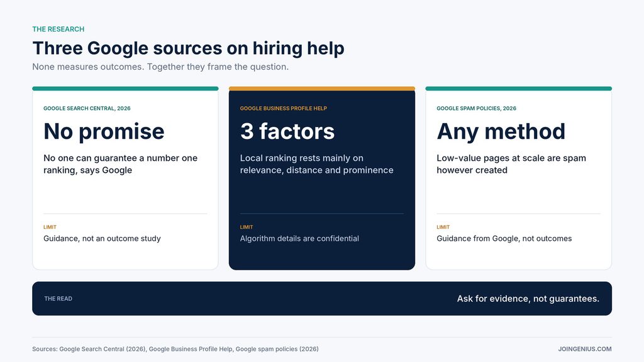Click the "THE READ" label in the banner
The width and height of the screenshot is (644, 362).
58,299
